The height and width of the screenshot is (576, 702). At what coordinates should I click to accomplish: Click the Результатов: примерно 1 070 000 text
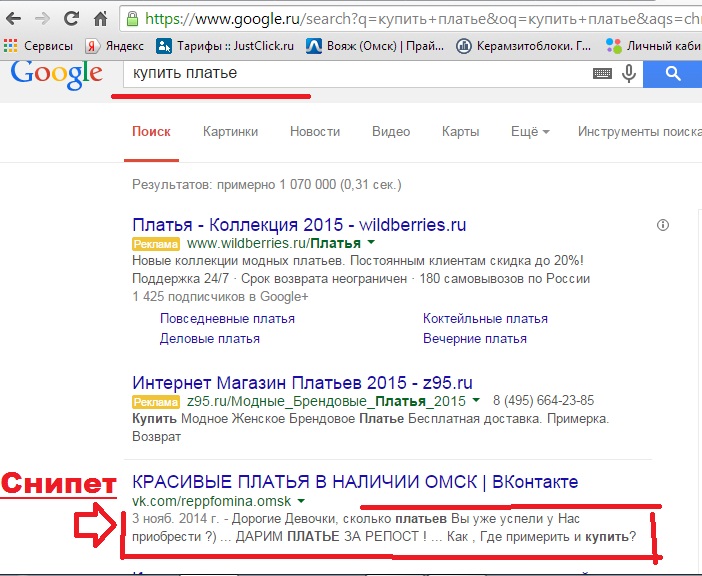tap(267, 184)
